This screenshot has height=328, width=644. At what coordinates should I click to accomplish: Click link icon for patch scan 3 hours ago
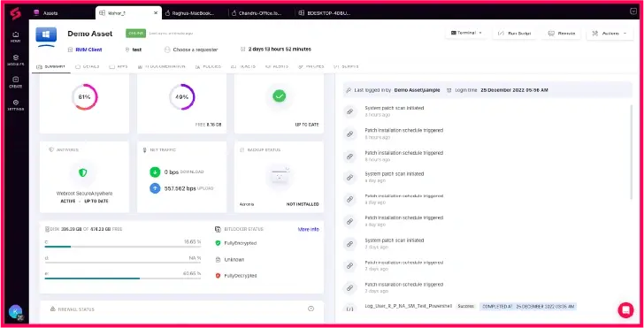350,111
